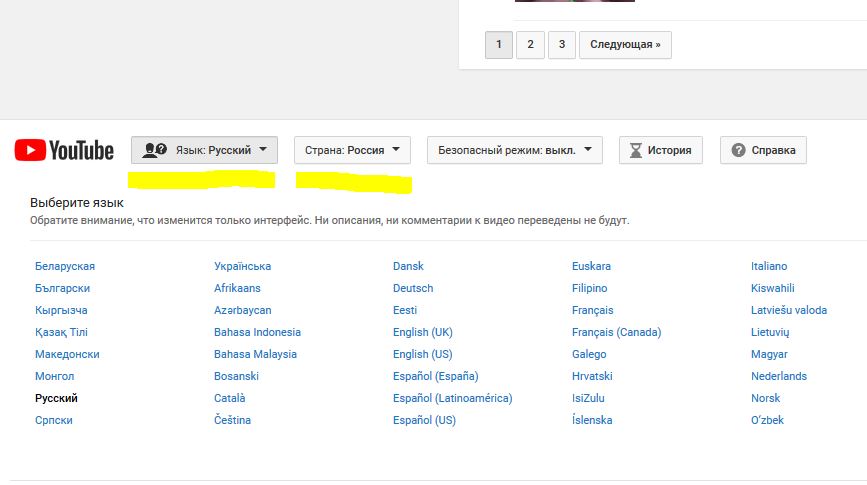Select Español (Latinoamérica) language

click(452, 398)
